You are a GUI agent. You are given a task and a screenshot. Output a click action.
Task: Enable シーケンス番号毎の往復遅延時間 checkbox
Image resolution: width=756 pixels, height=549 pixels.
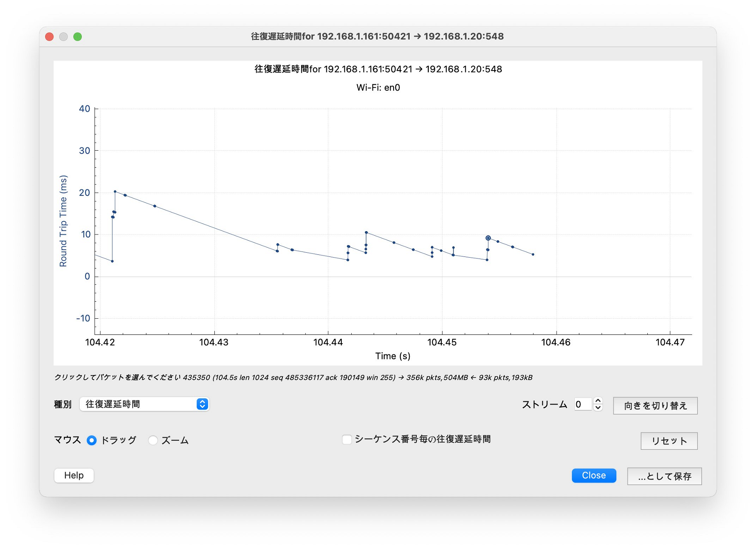(x=347, y=439)
